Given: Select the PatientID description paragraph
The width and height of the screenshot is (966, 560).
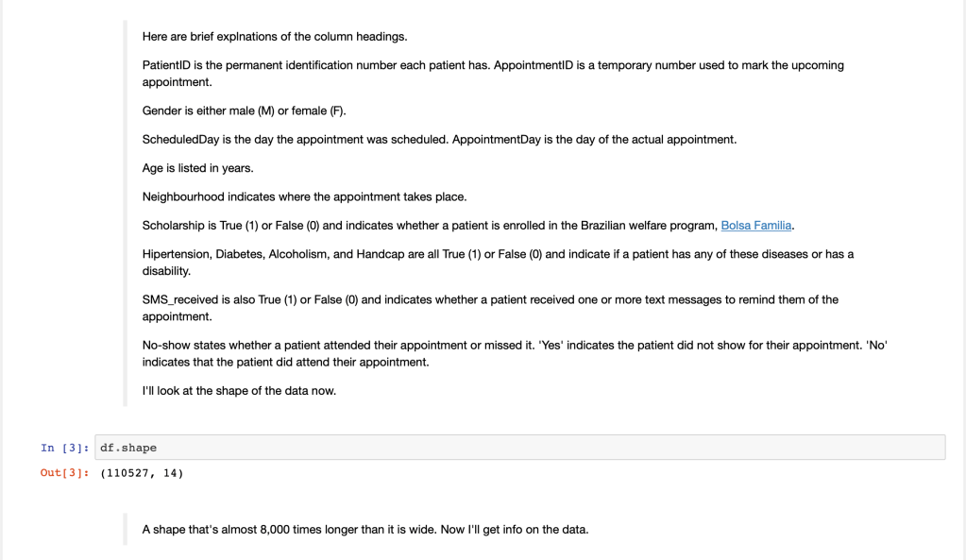Looking at the screenshot, I should [x=492, y=74].
